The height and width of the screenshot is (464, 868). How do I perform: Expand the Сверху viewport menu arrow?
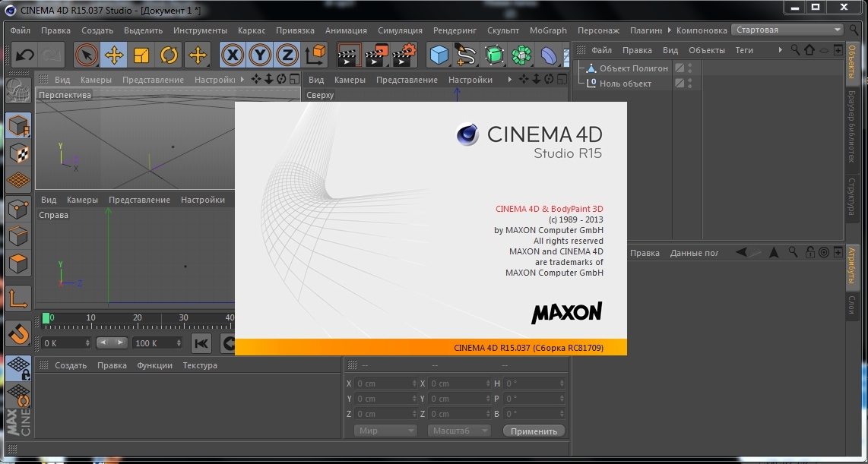click(509, 80)
